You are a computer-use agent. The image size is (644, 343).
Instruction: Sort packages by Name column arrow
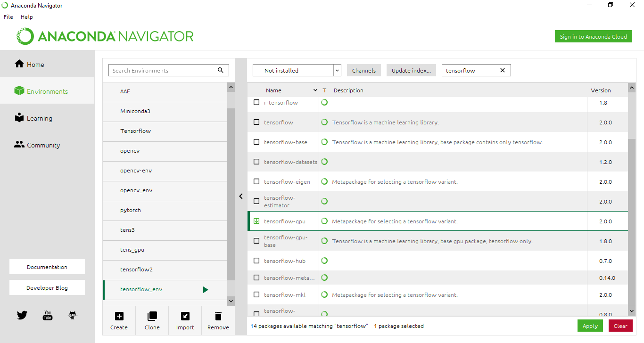(315, 90)
